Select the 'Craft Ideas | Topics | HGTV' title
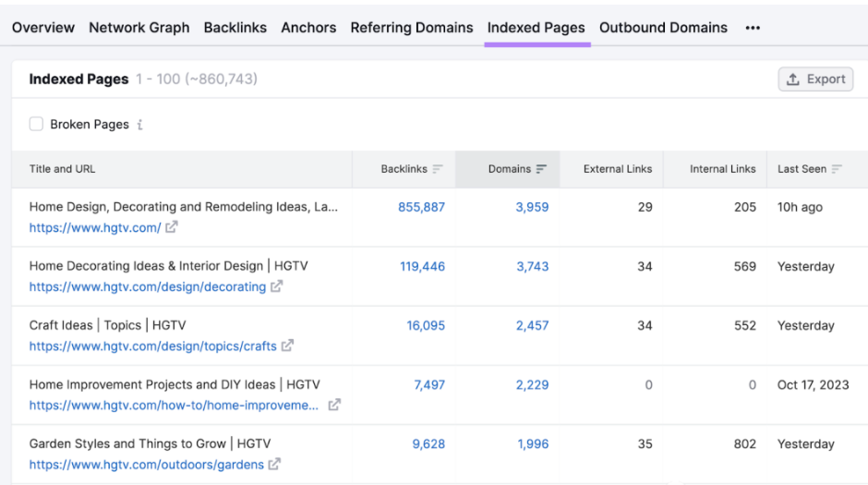Screen dimensions: 868x485 pyautogui.click(x=107, y=325)
